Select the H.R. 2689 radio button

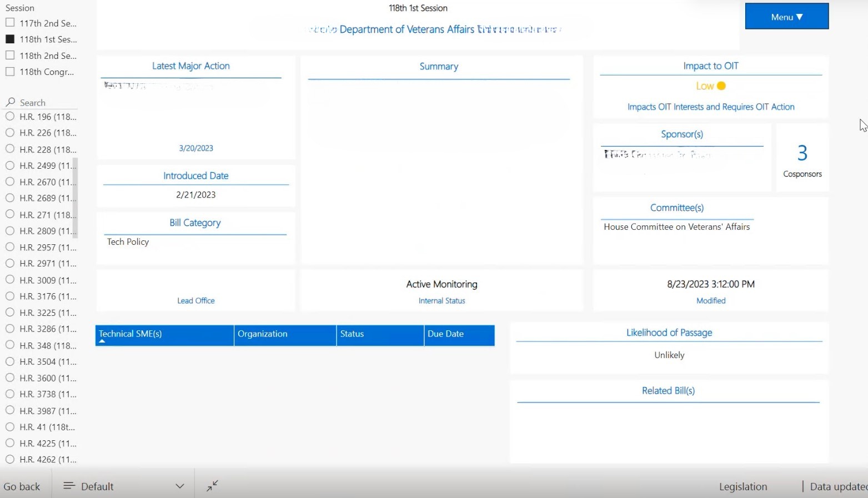(10, 198)
